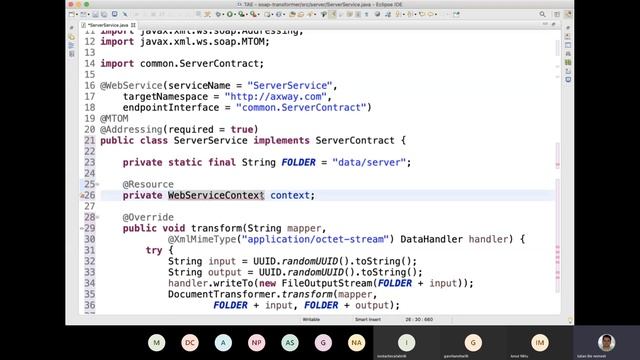This screenshot has height=360, width=640.
Task: Collapse the fold marker at line 28
Action: 98,218
